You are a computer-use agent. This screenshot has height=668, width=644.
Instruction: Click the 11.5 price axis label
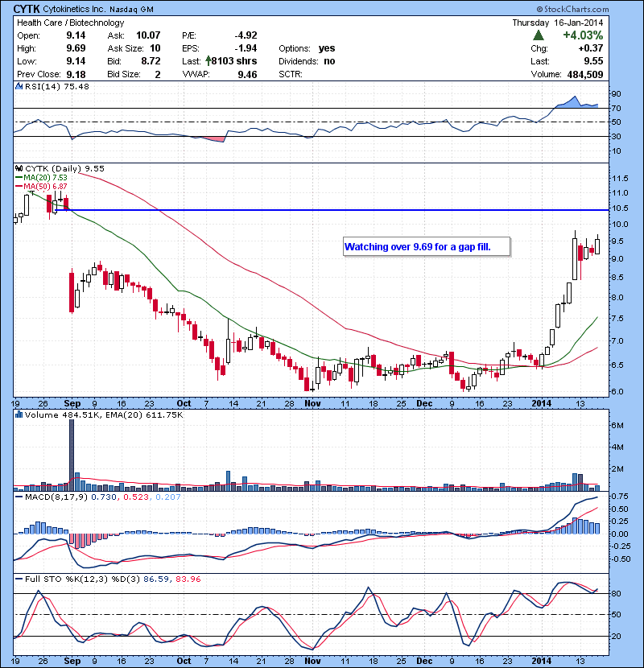[x=620, y=178]
